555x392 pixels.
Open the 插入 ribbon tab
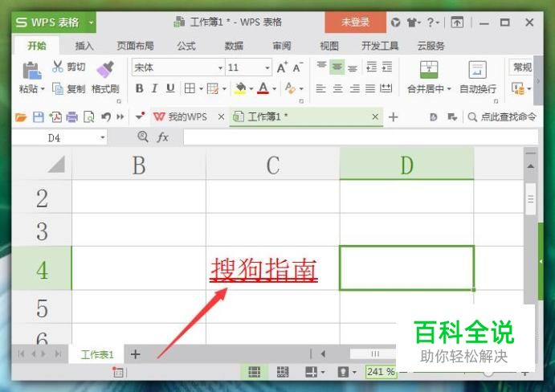tap(84, 46)
